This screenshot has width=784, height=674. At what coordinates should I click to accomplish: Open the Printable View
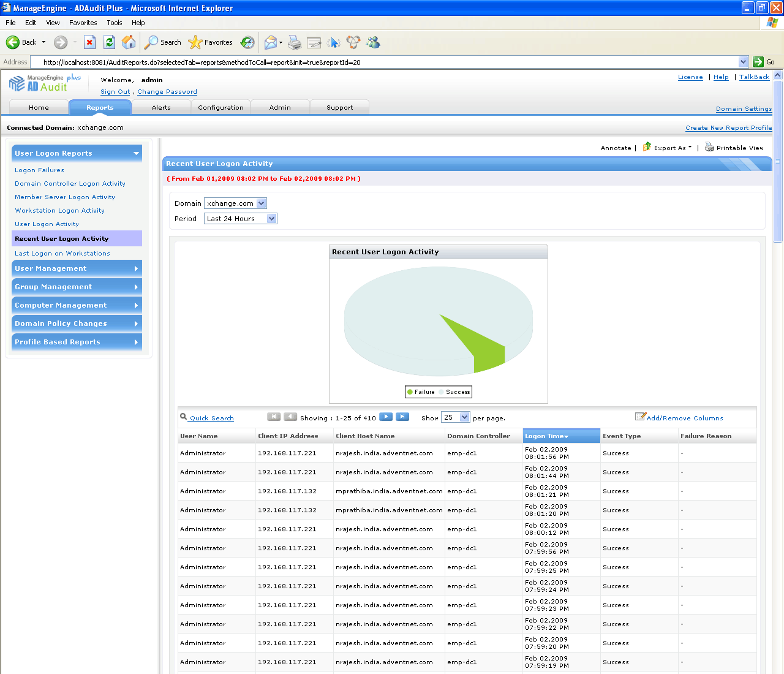click(x=739, y=148)
